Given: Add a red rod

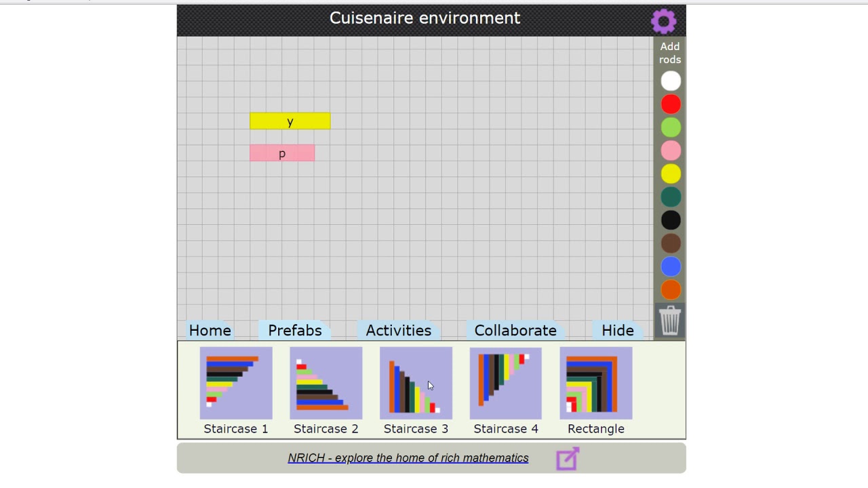Looking at the screenshot, I should [x=671, y=104].
